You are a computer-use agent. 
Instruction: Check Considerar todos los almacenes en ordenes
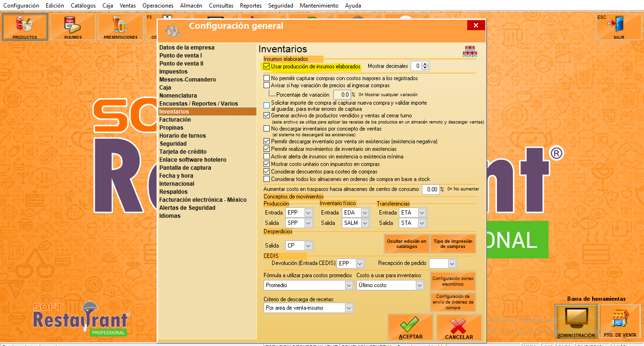(x=267, y=179)
